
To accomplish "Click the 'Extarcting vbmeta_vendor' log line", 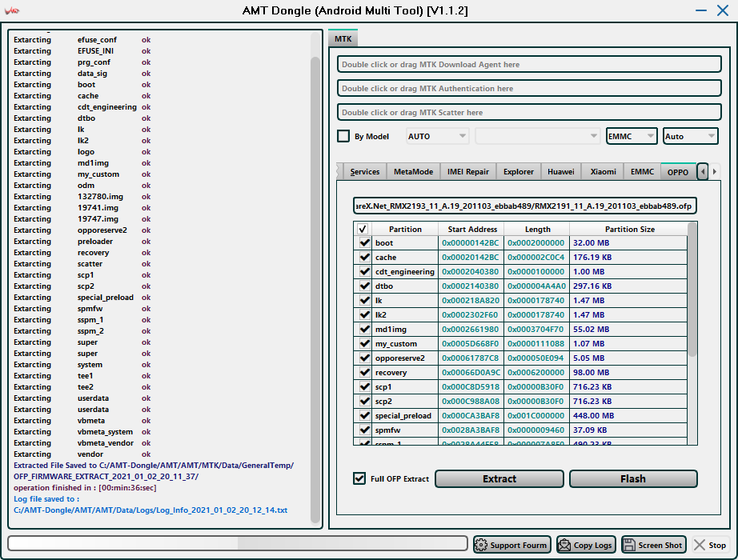I will [x=82, y=443].
